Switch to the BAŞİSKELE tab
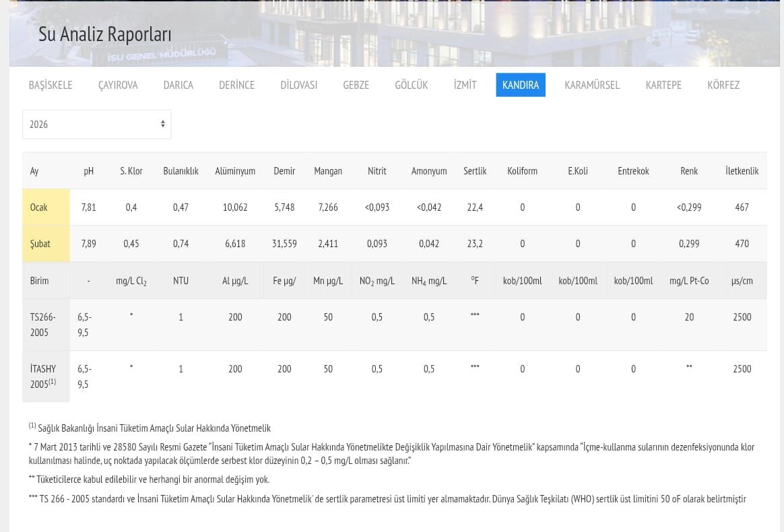This screenshot has width=784, height=532. [x=51, y=85]
